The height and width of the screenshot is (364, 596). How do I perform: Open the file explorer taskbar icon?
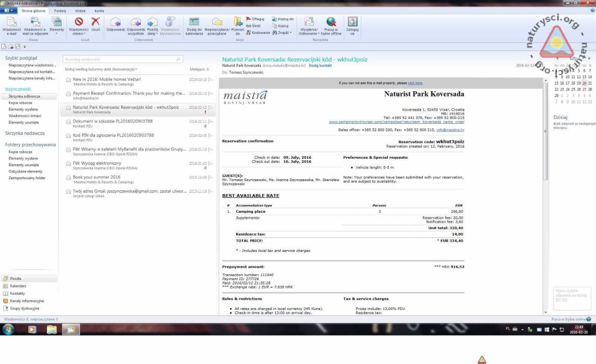52,330
